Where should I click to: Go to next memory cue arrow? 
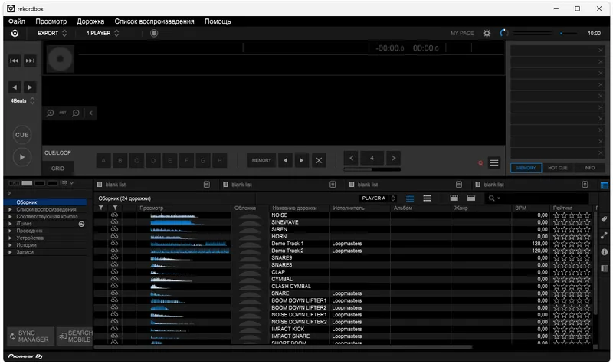[x=301, y=160]
